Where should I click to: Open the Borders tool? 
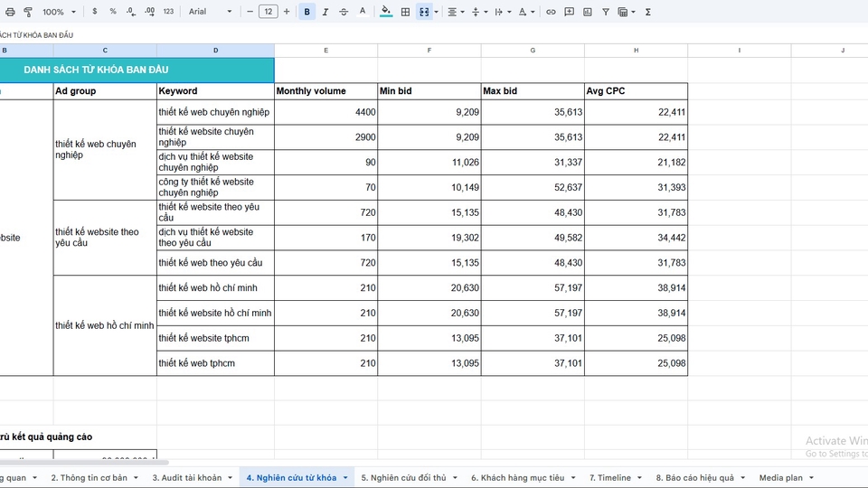pos(405,12)
